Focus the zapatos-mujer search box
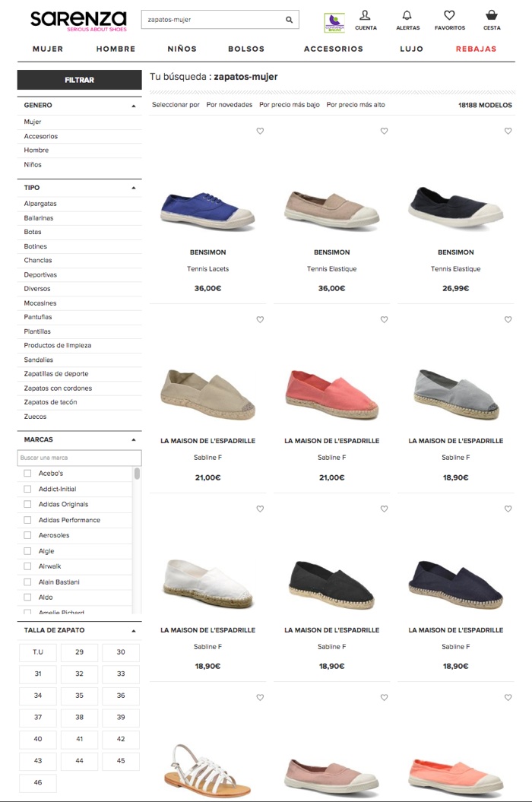The width and height of the screenshot is (532, 802). 220,20
